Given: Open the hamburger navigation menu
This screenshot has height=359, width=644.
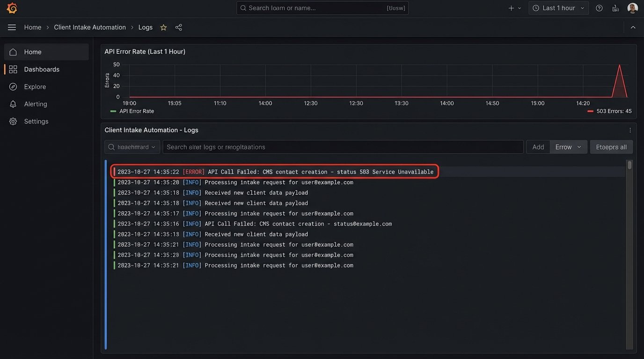Looking at the screenshot, I should [x=12, y=28].
